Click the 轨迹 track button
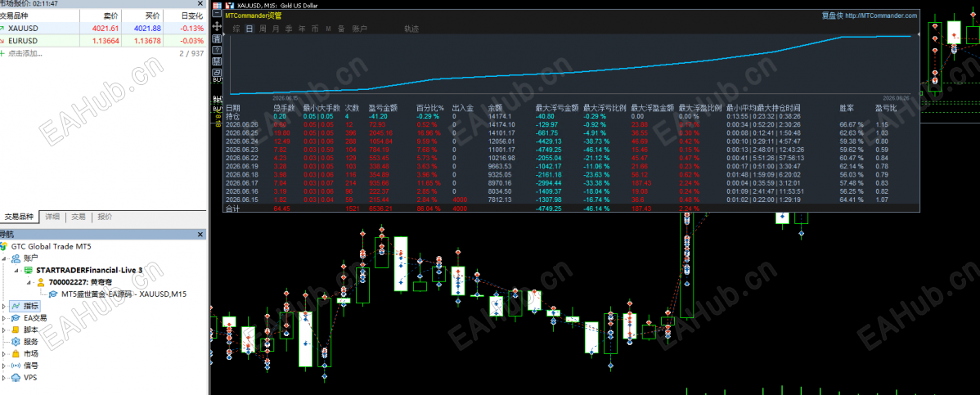Image resolution: width=980 pixels, height=395 pixels. 411,29
